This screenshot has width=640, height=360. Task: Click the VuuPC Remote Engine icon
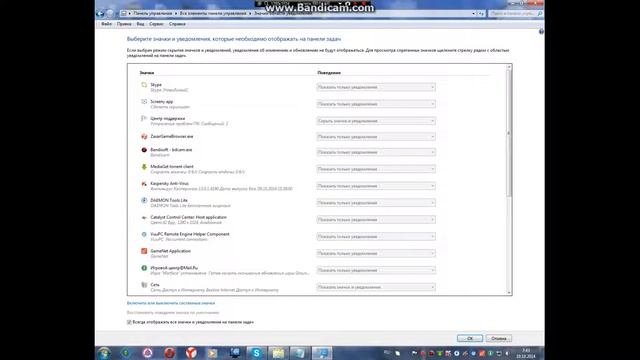(x=144, y=234)
